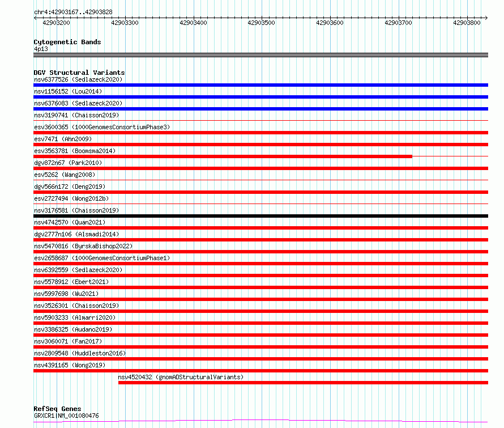Open the GRXCR1|NM_001080476 gene label
This screenshot has width=504, height=428.
pyautogui.click(x=66, y=416)
